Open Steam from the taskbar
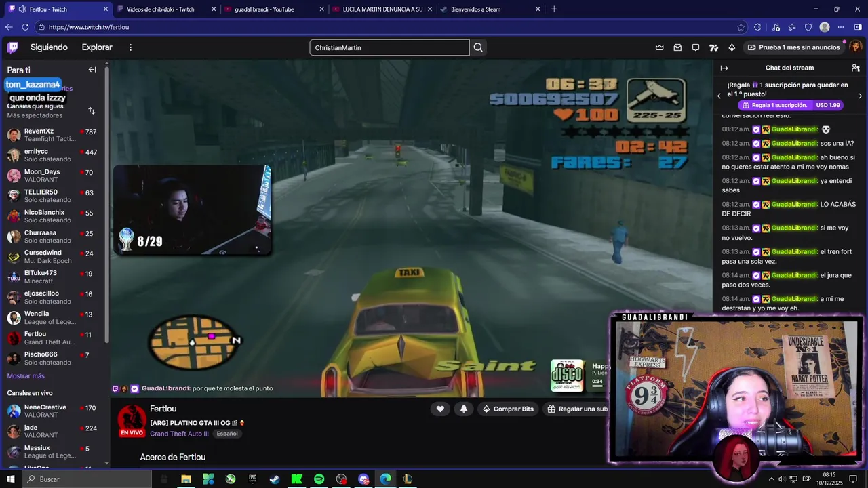868x488 pixels. pyautogui.click(x=275, y=479)
